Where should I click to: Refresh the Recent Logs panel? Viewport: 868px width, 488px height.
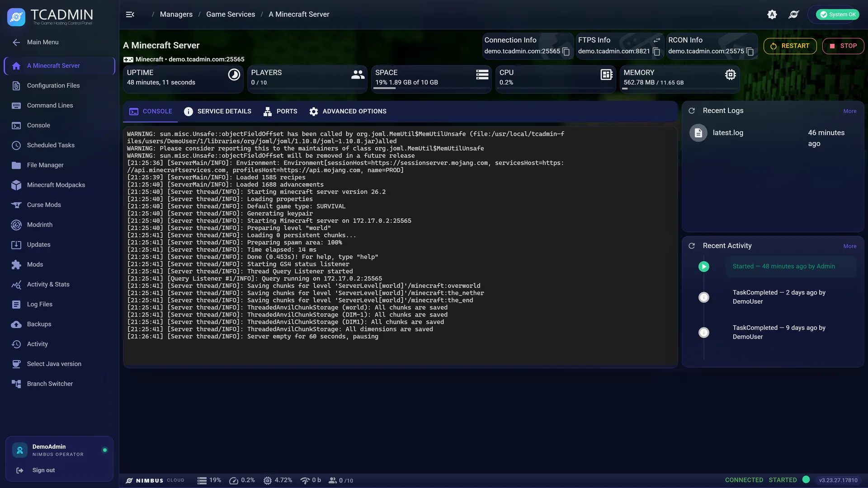point(692,111)
